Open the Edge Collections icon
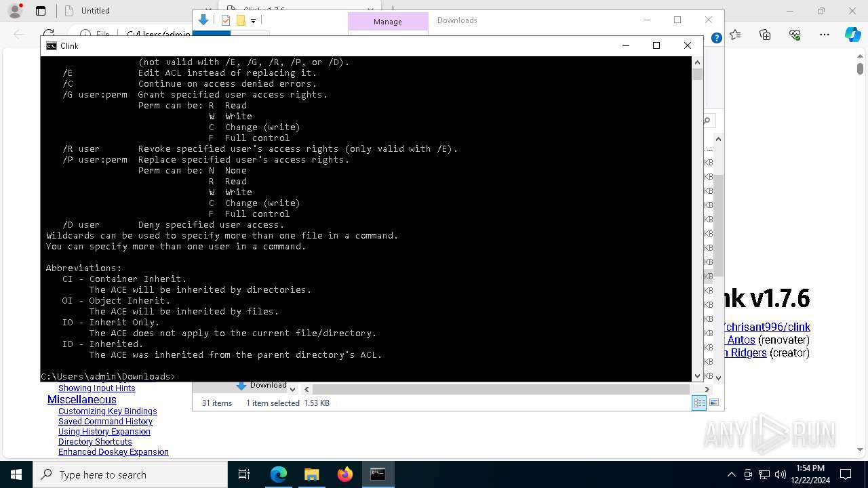 coord(765,35)
